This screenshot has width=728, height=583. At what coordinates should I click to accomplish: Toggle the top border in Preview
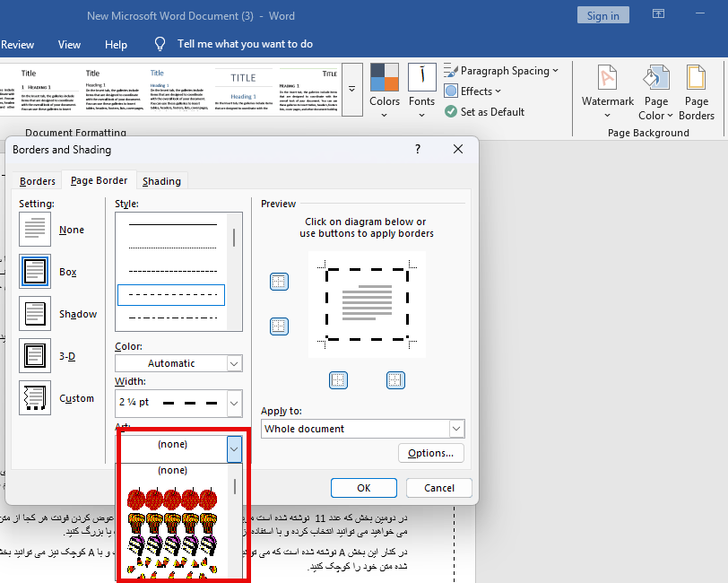279,282
